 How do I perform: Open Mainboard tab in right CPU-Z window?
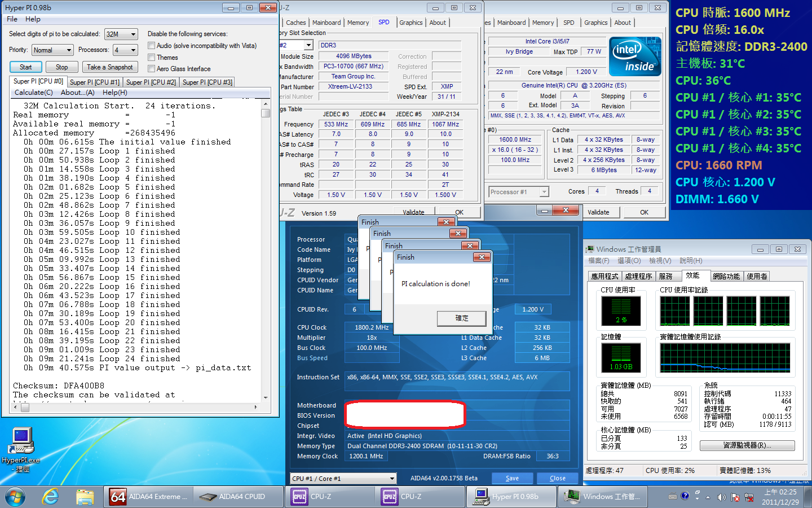[511, 23]
